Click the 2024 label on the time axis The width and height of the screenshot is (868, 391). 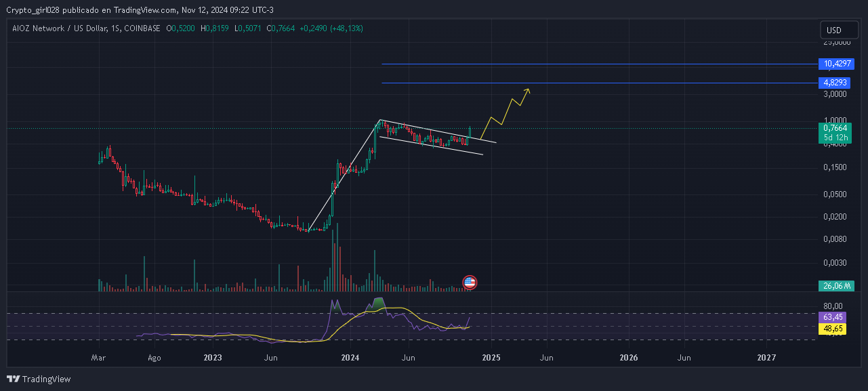[350, 356]
